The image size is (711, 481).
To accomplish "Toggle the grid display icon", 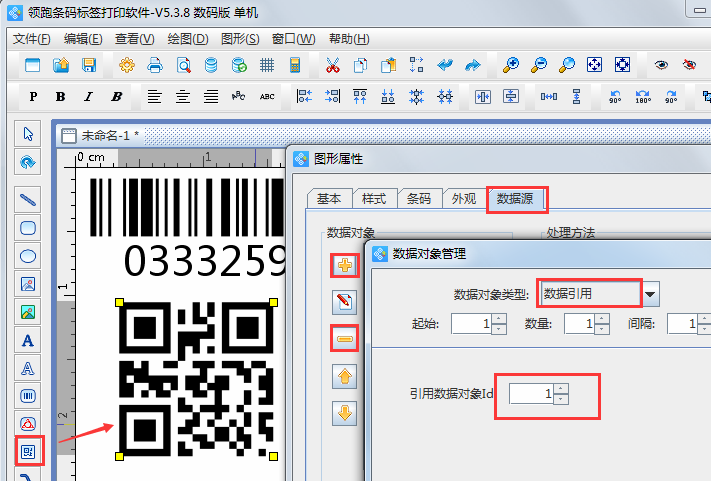I will click(x=267, y=65).
